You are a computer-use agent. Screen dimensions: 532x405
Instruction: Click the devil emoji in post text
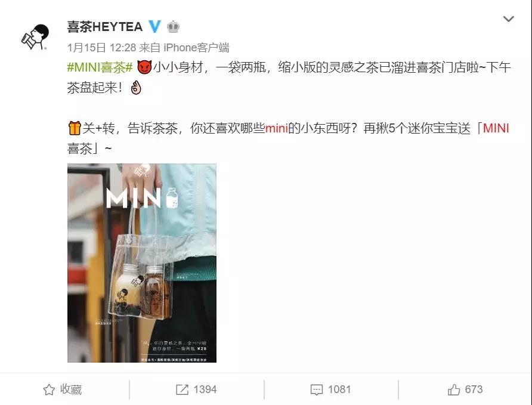[x=144, y=67]
